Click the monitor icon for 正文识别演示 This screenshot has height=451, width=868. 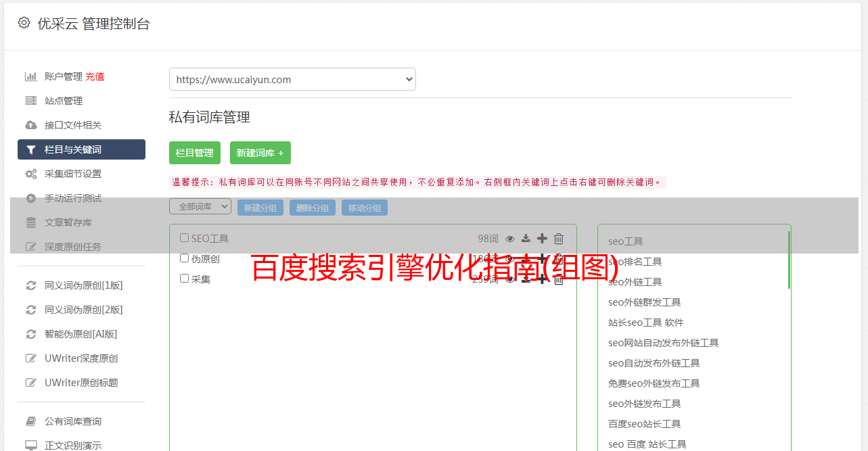click(31, 446)
